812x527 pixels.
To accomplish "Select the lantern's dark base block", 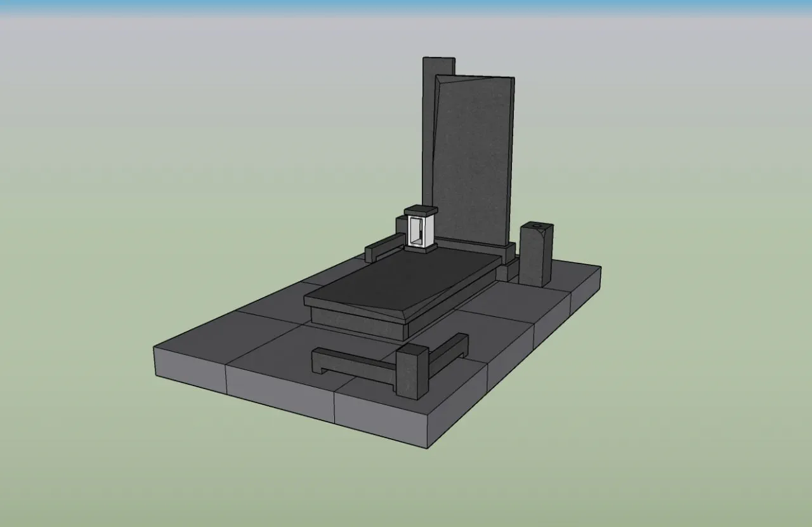I will 419,249.
